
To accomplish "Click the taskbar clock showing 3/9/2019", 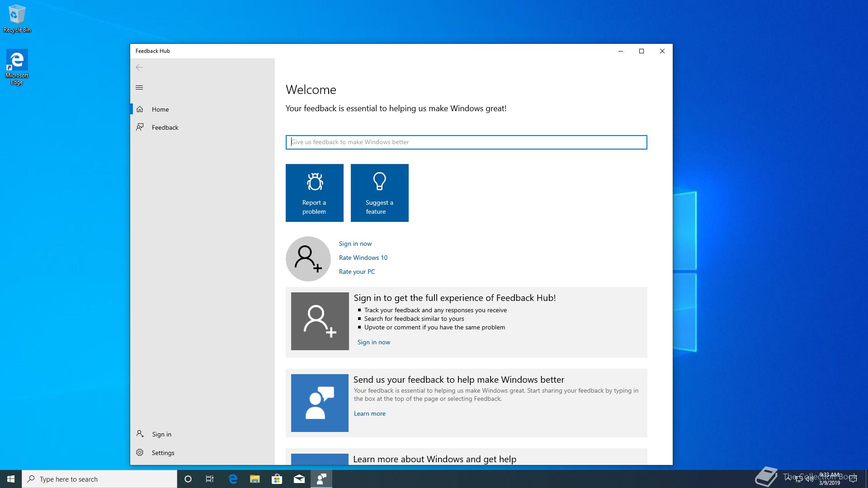I will pyautogui.click(x=829, y=479).
